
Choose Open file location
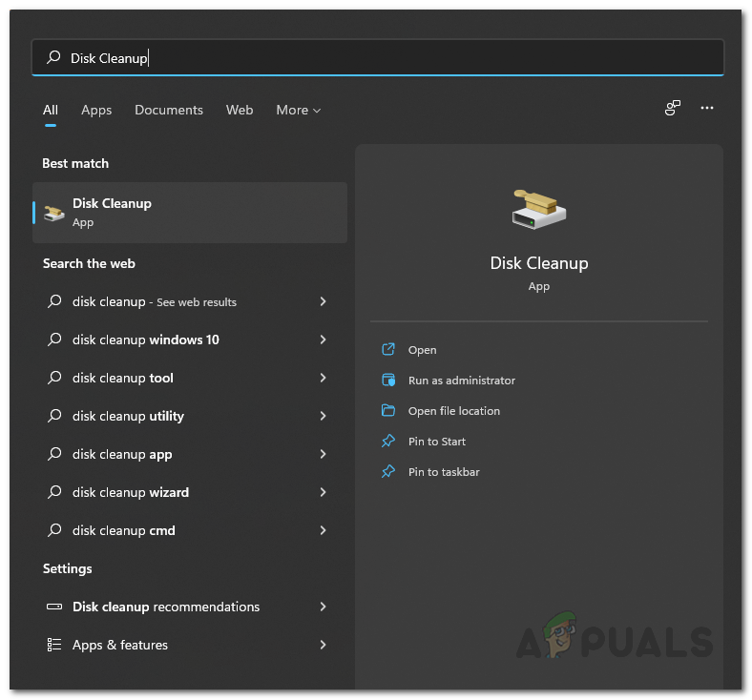453,411
